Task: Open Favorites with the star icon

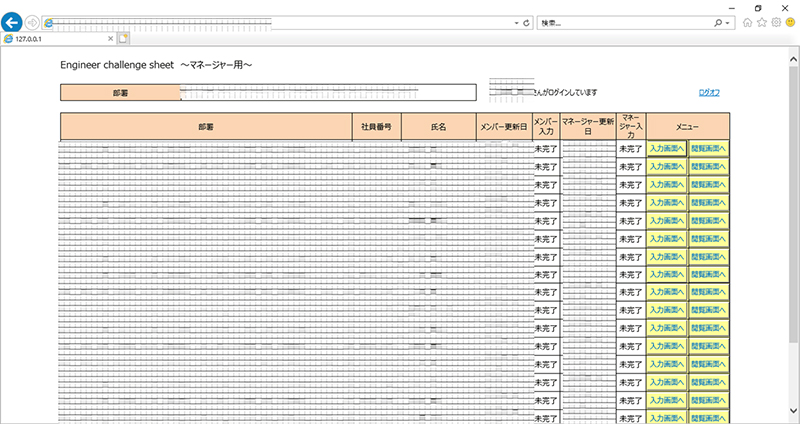Action: [762, 22]
